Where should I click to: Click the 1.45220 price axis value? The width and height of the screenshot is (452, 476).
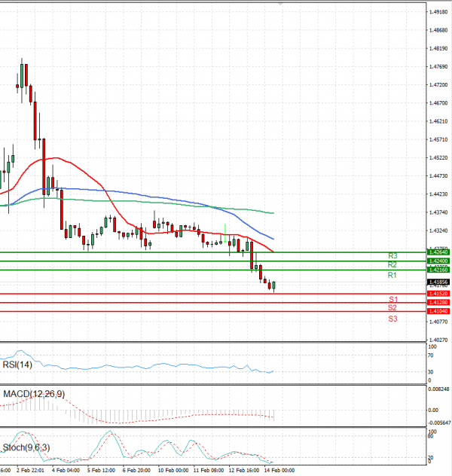[438, 158]
